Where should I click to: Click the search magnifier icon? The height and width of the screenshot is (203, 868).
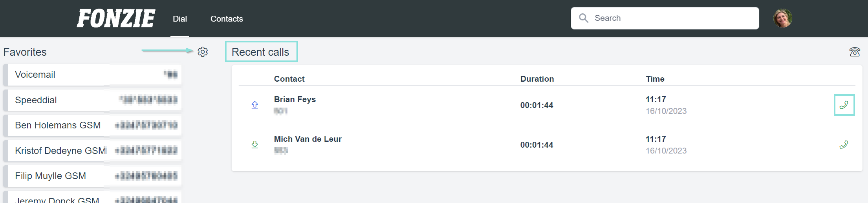coord(584,18)
